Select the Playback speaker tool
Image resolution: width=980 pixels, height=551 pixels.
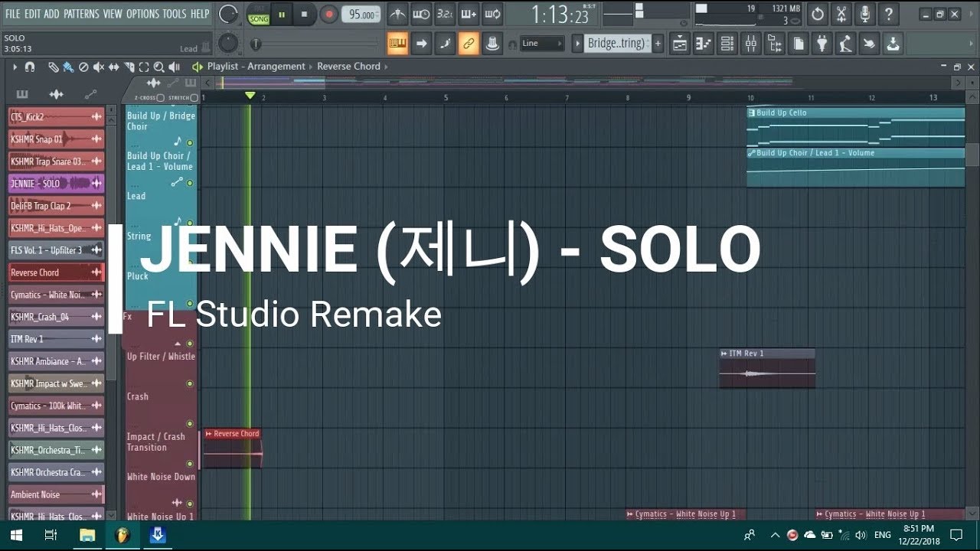pyautogui.click(x=175, y=67)
